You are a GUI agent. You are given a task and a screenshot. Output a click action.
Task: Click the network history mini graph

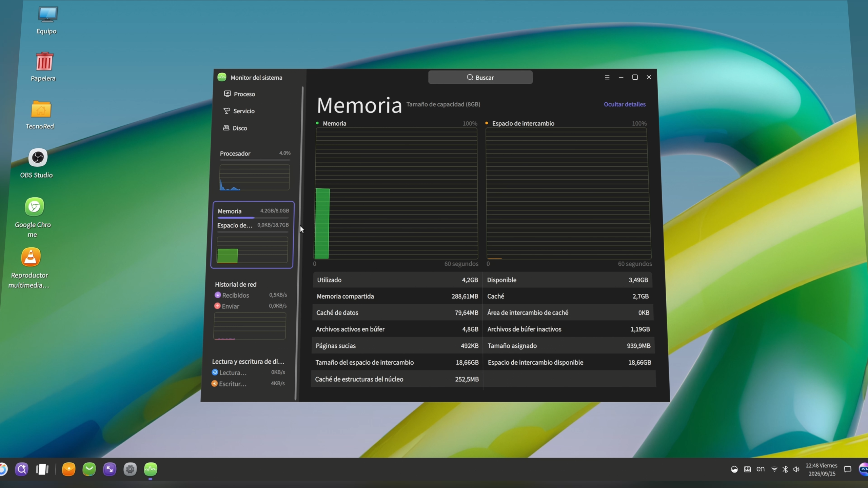click(250, 326)
